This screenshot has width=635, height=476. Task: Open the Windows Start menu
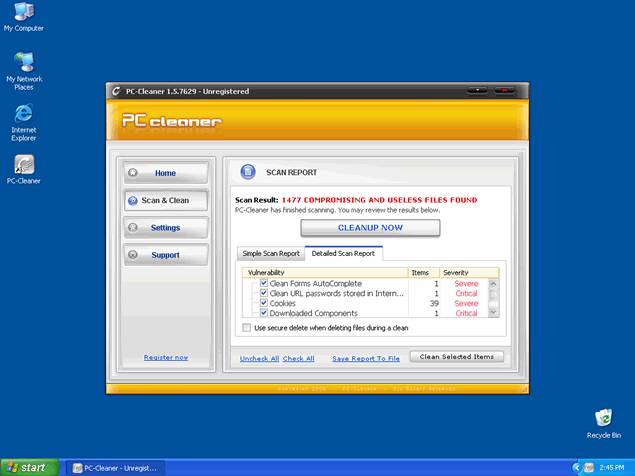pyautogui.click(x=27, y=467)
